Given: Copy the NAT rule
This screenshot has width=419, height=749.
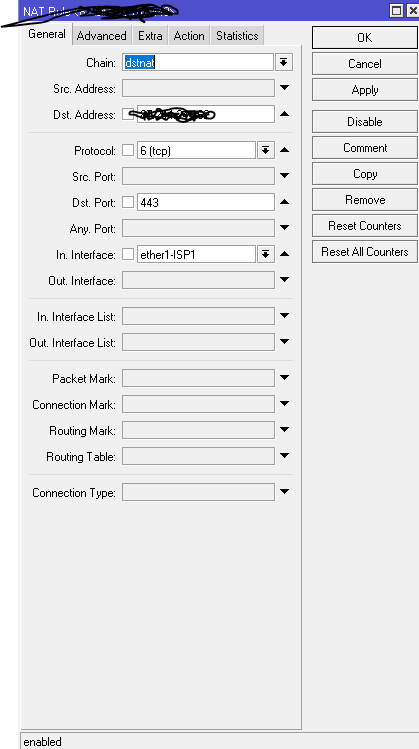Looking at the screenshot, I should coord(365,174).
